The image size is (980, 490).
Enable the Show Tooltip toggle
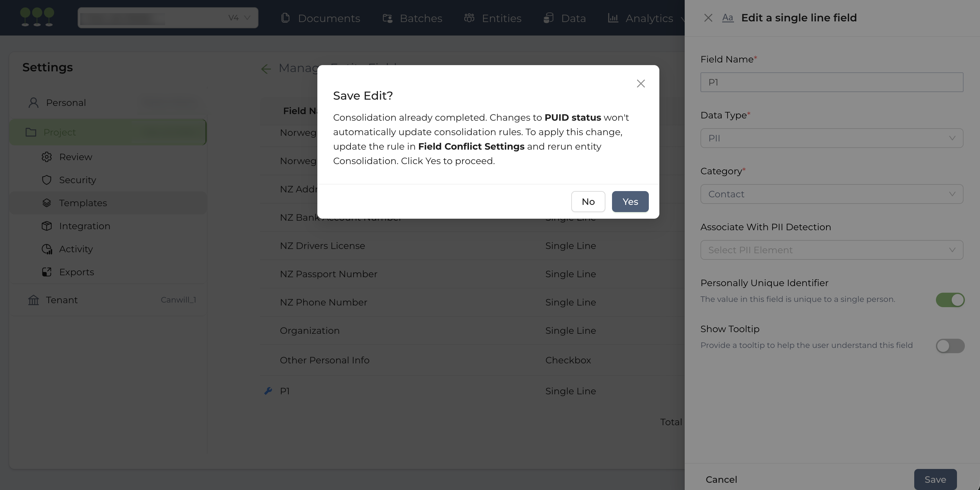tap(950, 346)
